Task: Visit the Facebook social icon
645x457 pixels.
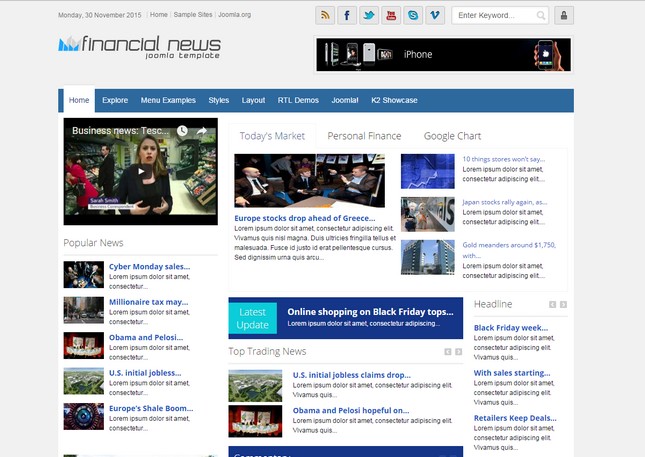Action: coord(347,16)
